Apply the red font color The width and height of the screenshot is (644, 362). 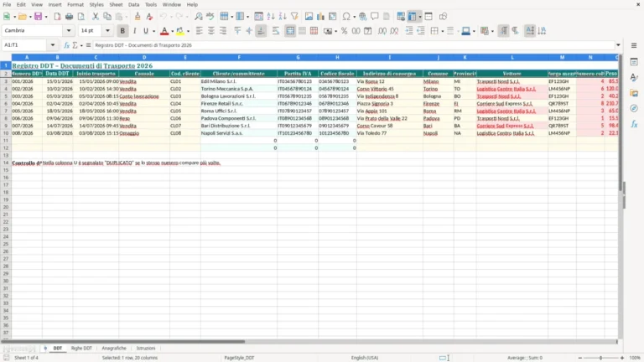(x=164, y=31)
